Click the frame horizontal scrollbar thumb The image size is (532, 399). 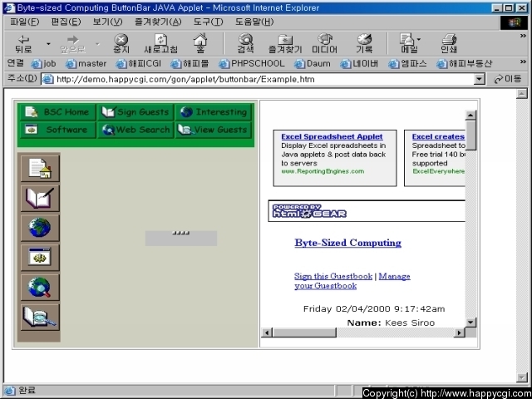point(304,332)
